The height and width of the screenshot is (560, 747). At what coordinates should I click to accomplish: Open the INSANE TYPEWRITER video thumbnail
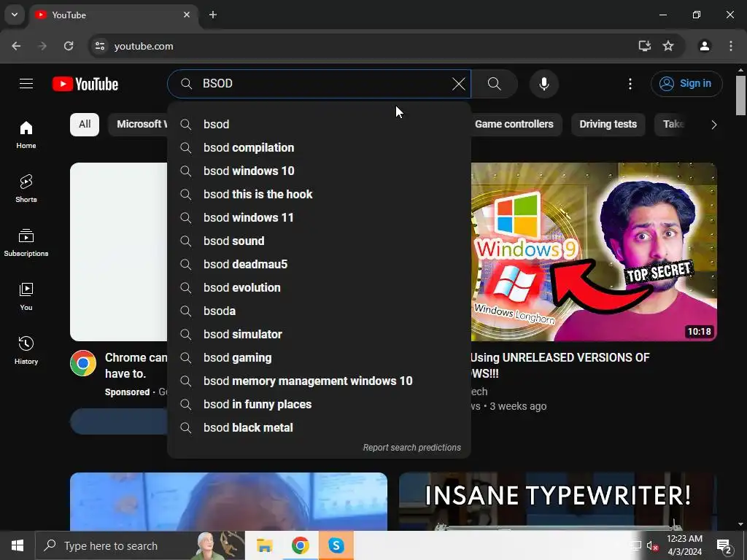pos(558,502)
